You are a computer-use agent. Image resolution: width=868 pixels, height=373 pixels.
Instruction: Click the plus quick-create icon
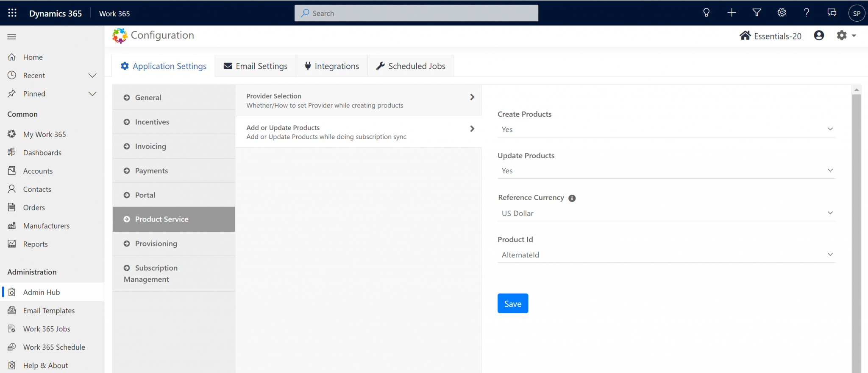tap(732, 13)
